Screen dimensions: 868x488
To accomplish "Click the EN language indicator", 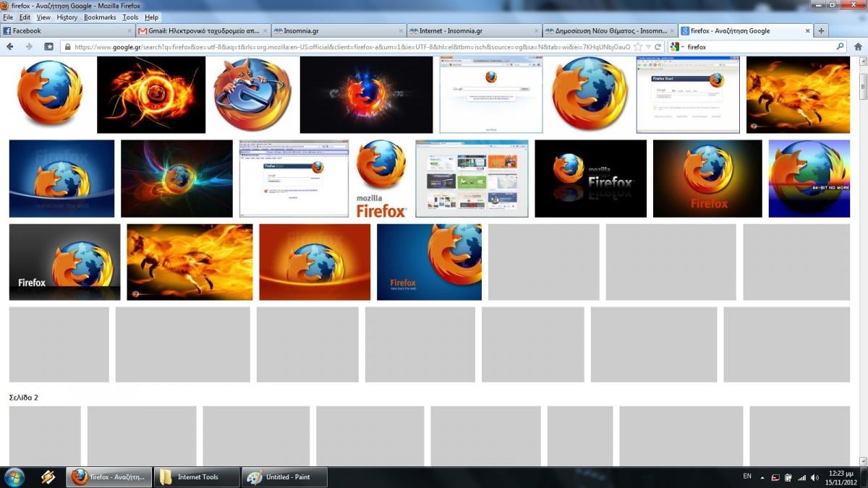I will click(747, 476).
